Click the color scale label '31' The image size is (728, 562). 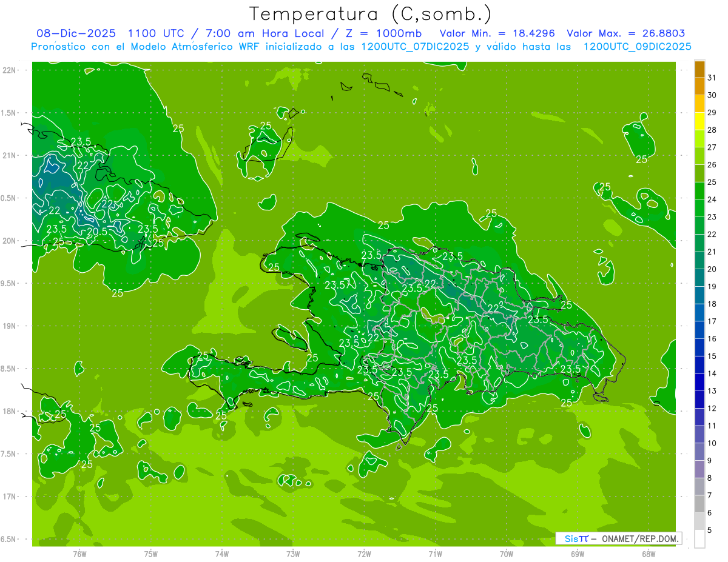(712, 78)
